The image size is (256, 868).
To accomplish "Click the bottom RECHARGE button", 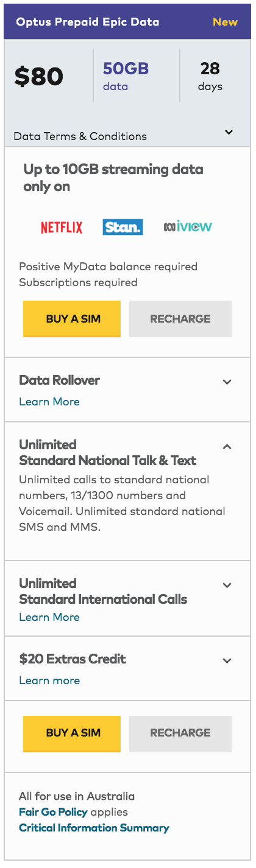I will click(180, 733).
